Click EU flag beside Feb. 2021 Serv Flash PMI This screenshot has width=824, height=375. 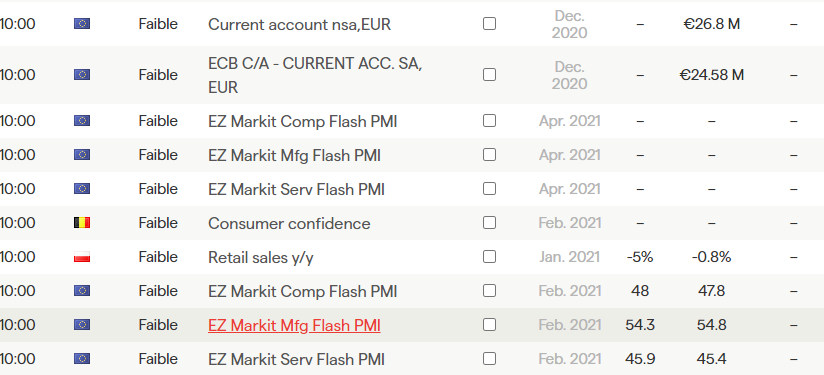[x=82, y=359]
